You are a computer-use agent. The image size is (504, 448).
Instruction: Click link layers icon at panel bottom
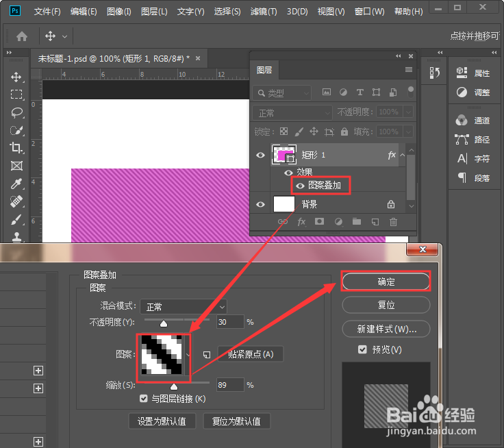click(x=283, y=221)
